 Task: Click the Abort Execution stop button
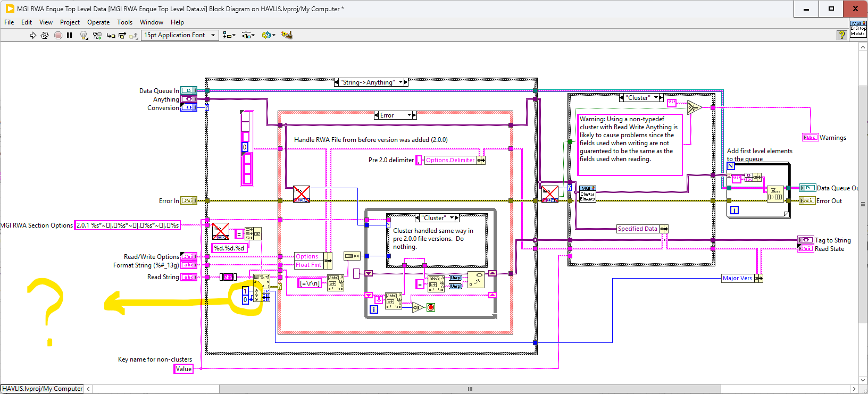pos(58,35)
